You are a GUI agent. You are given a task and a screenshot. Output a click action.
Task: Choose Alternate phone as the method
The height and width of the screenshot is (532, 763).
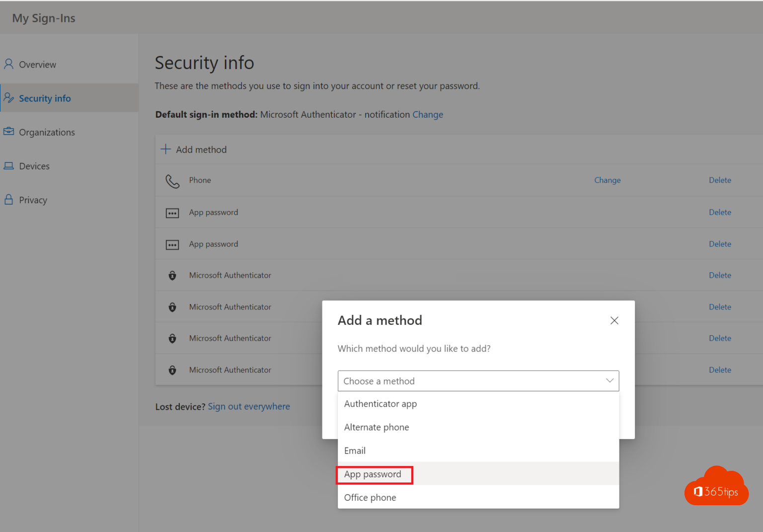click(377, 427)
